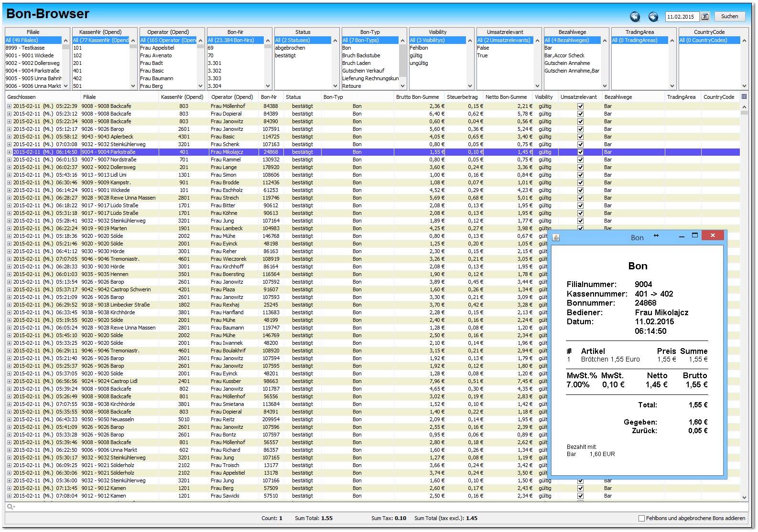Click the main table scroll-down arrow
The height and width of the screenshot is (532, 758).
coord(744,497)
